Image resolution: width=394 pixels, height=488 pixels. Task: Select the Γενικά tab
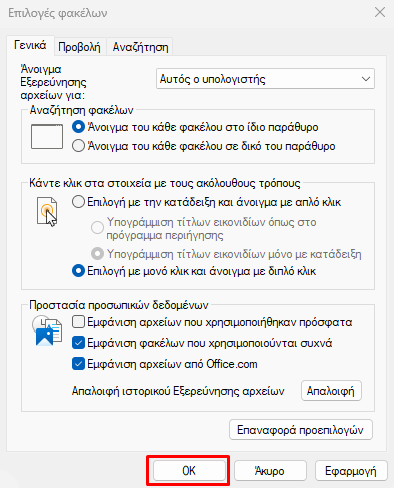[x=30, y=45]
